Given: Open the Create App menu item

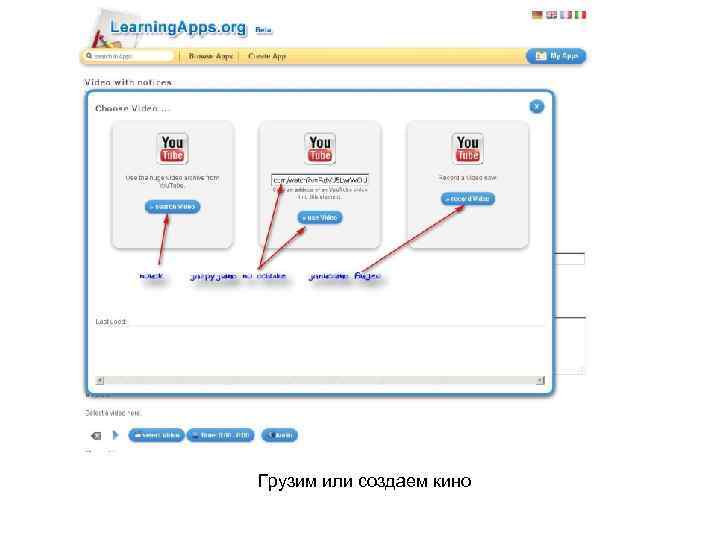Looking at the screenshot, I should pyautogui.click(x=267, y=56).
